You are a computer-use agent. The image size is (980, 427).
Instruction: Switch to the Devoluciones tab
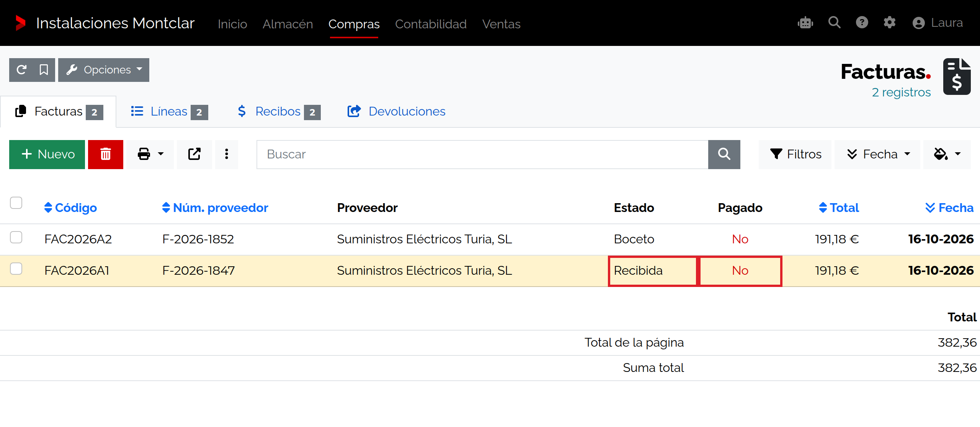point(396,111)
